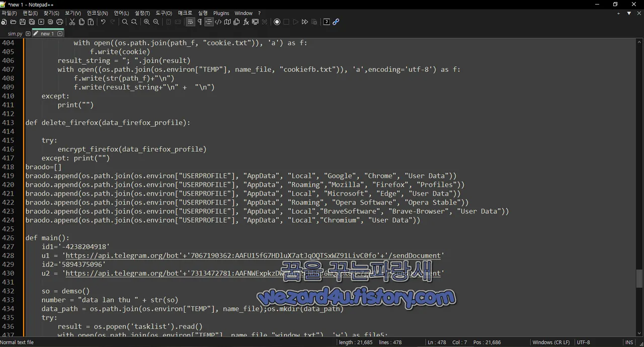Toggle file monitoring (tail -f) icon
644x347 pixels.
265,22
